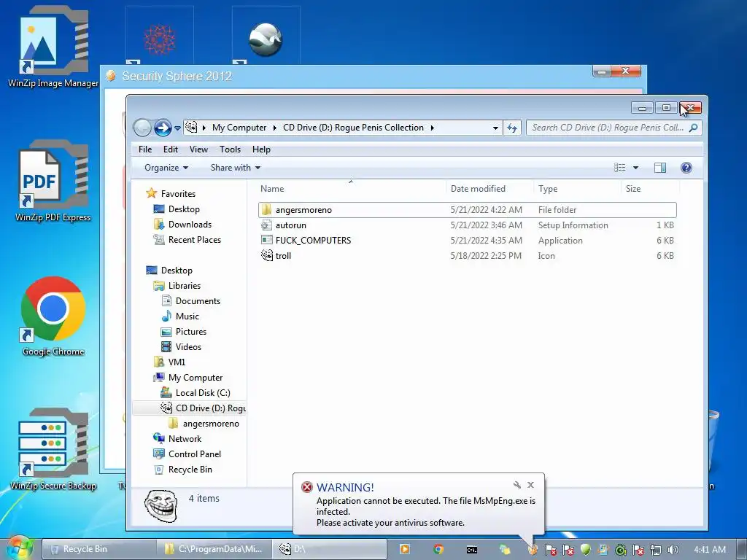Screen dimensions: 747x560
Task: Open the Tools menu
Action: pos(230,149)
